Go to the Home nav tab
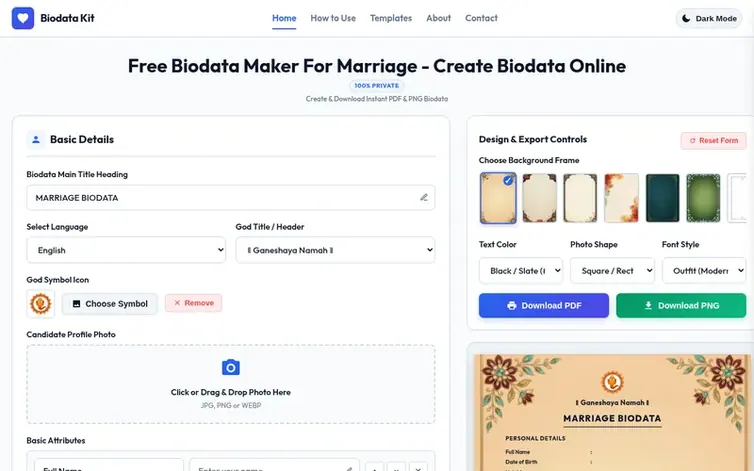Screen dimensions: 754x471 284,18
